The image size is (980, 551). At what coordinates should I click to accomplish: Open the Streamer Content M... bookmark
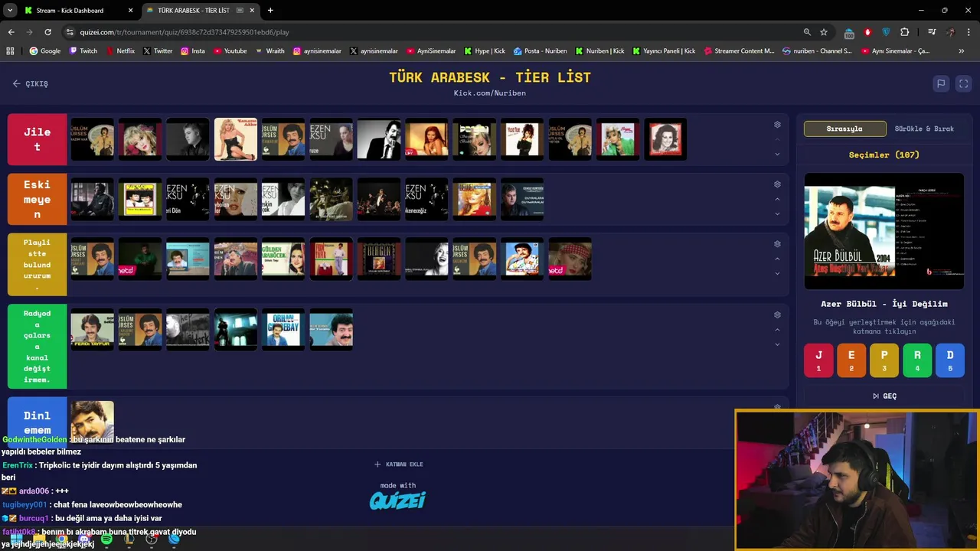point(739,51)
